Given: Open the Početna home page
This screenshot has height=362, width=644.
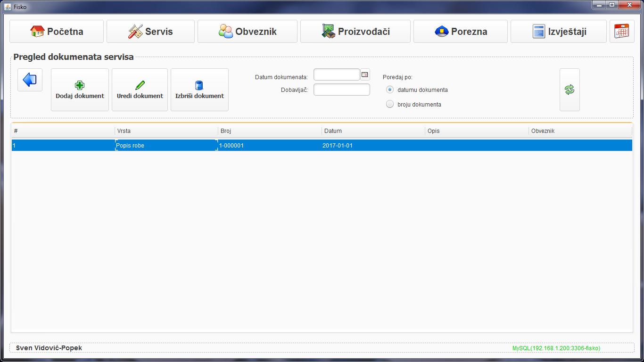Looking at the screenshot, I should coord(57,32).
